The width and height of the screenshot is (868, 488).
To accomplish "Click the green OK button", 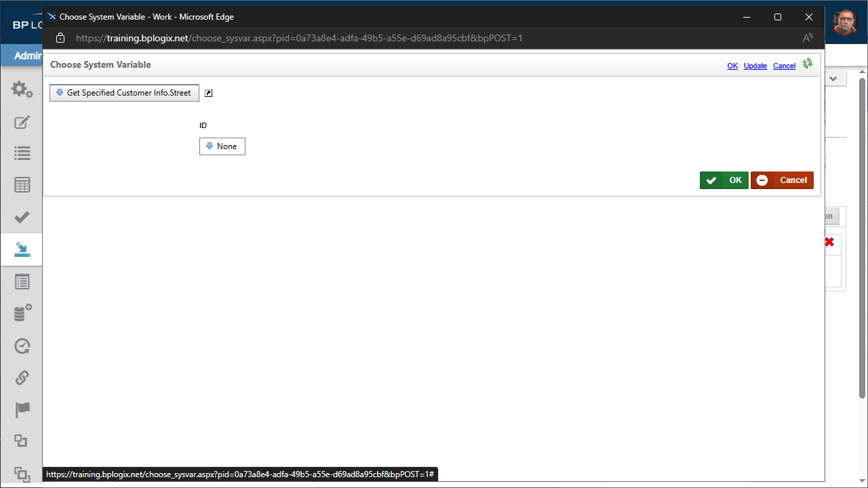I will click(x=724, y=180).
